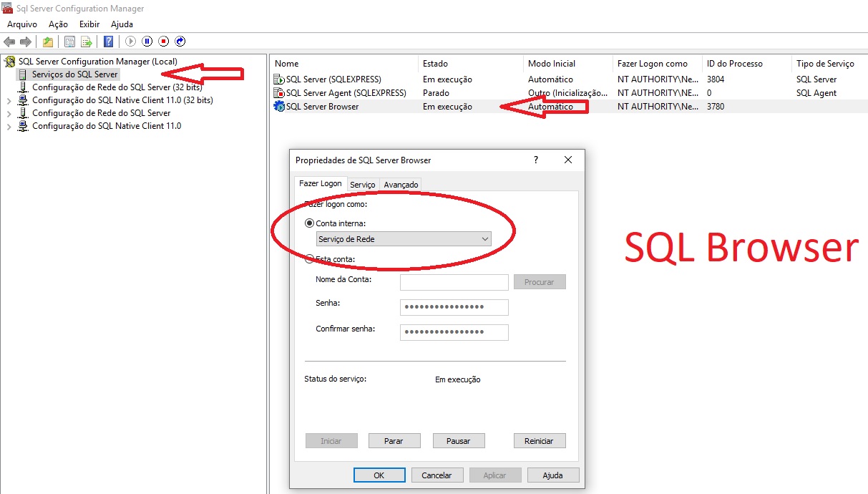Open the Serviço de Rede account dropdown

click(404, 239)
